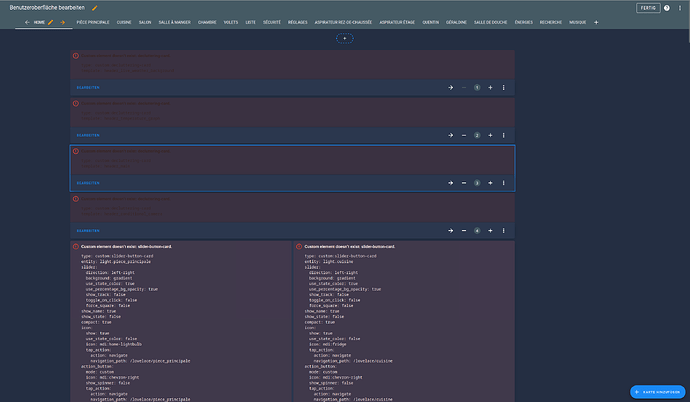This screenshot has width=690, height=402.
Task: Click the KARTE HINZUFÜGEN button
Action: click(x=658, y=392)
